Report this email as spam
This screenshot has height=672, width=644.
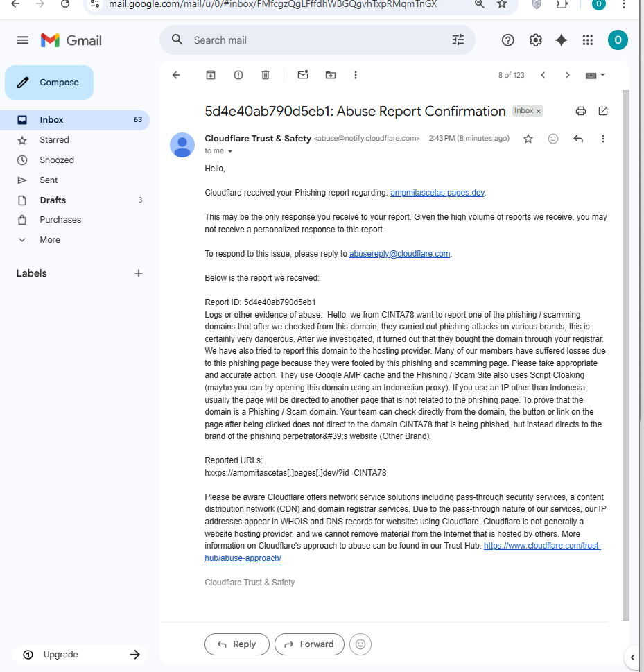click(x=238, y=75)
